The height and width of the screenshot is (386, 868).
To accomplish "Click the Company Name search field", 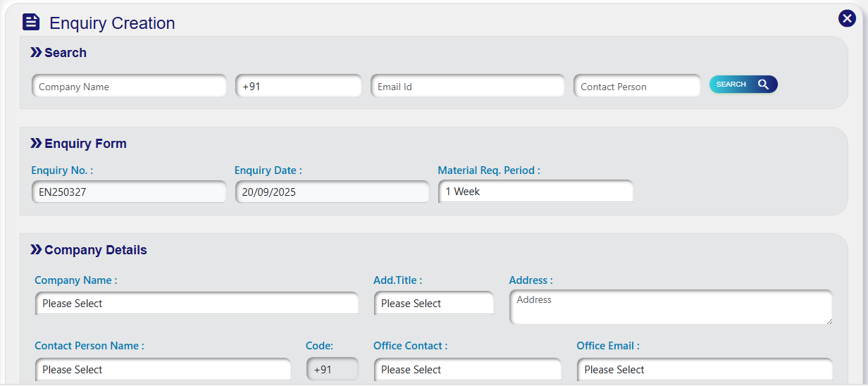I will click(129, 87).
